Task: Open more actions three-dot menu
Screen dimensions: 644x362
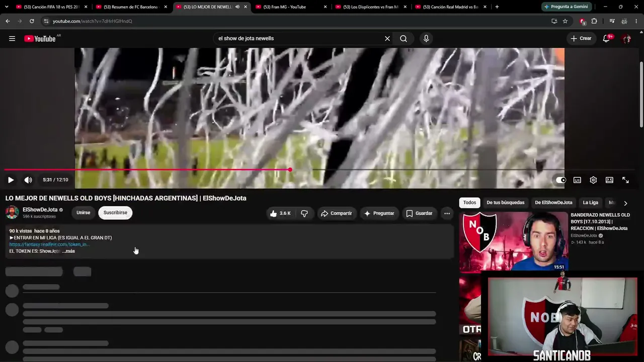Action: pos(447,213)
